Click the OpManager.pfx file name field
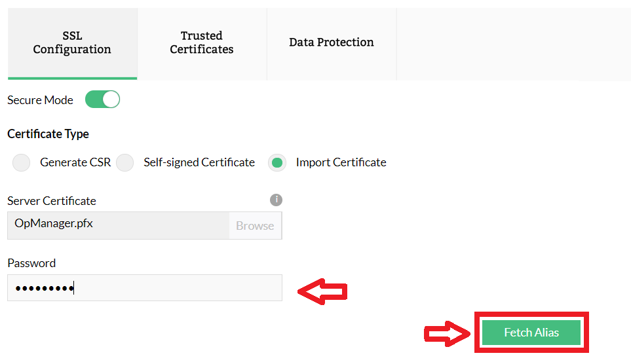The image size is (631, 364). click(118, 225)
